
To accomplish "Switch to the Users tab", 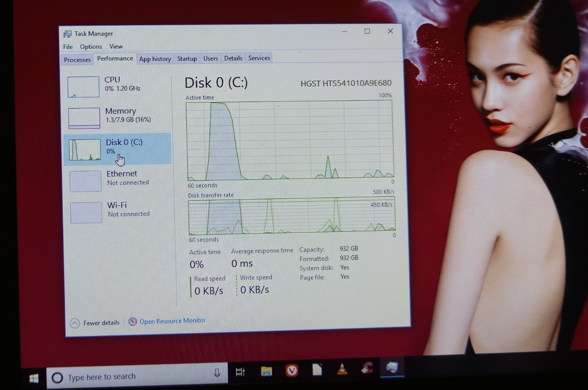I will [x=211, y=58].
